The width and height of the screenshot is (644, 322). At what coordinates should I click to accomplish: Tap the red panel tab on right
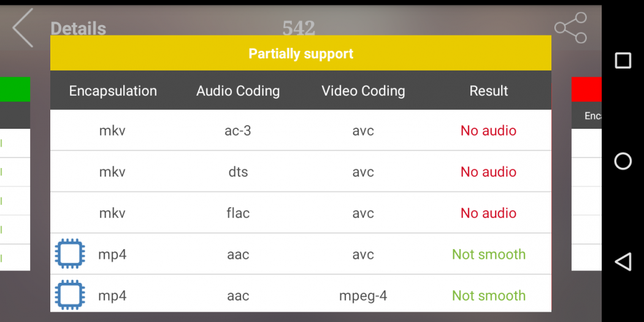coord(586,89)
